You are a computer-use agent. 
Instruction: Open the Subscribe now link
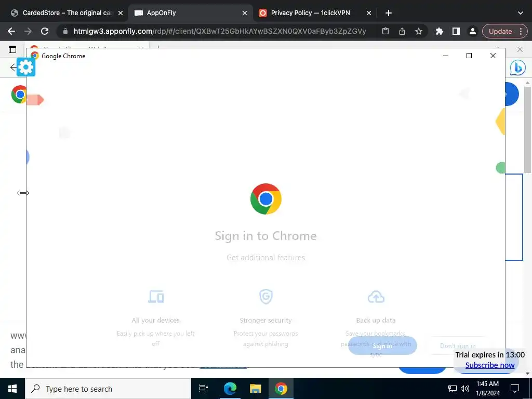(489, 365)
